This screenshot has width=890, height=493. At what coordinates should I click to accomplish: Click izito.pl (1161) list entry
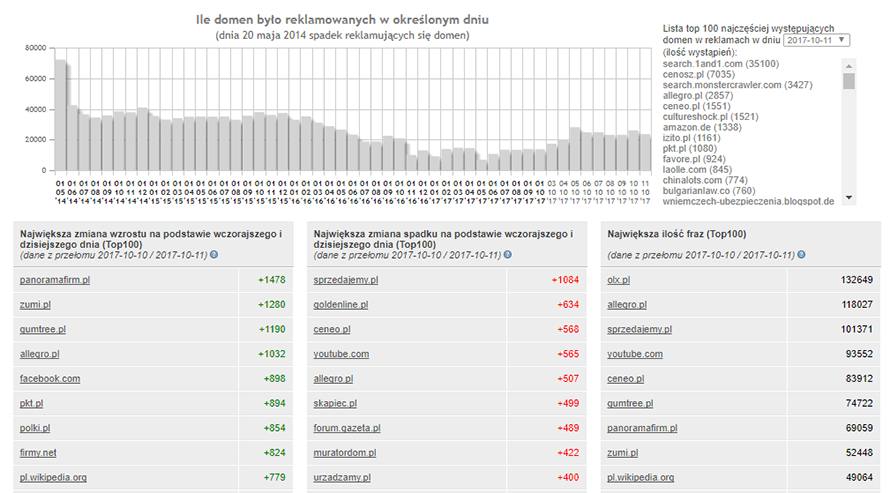pyautogui.click(x=691, y=138)
